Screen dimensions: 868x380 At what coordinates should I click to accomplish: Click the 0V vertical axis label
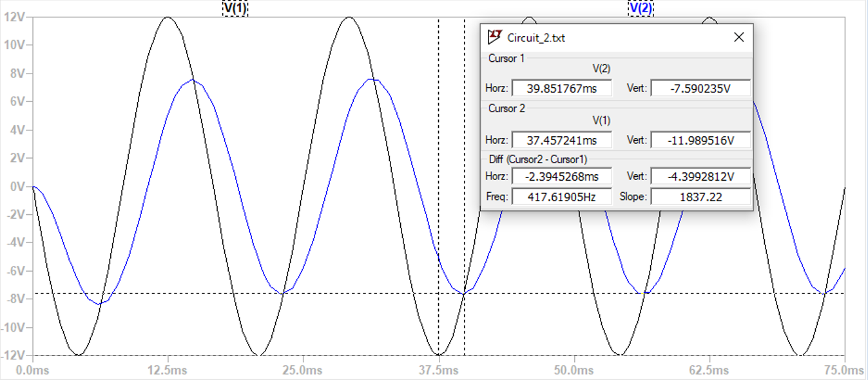15,186
